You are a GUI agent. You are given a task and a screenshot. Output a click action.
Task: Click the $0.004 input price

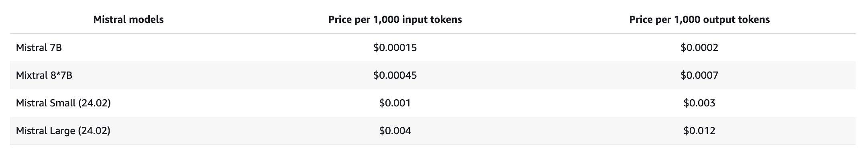[395, 131]
